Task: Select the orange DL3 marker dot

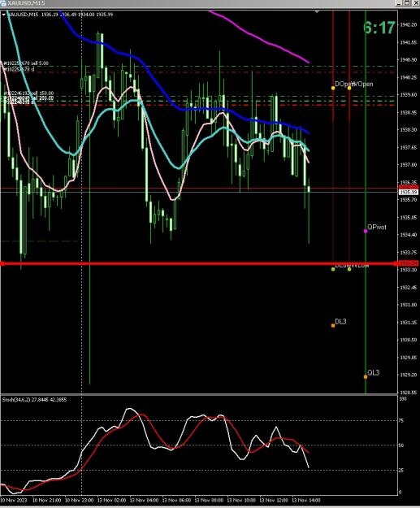Action: pos(333,325)
